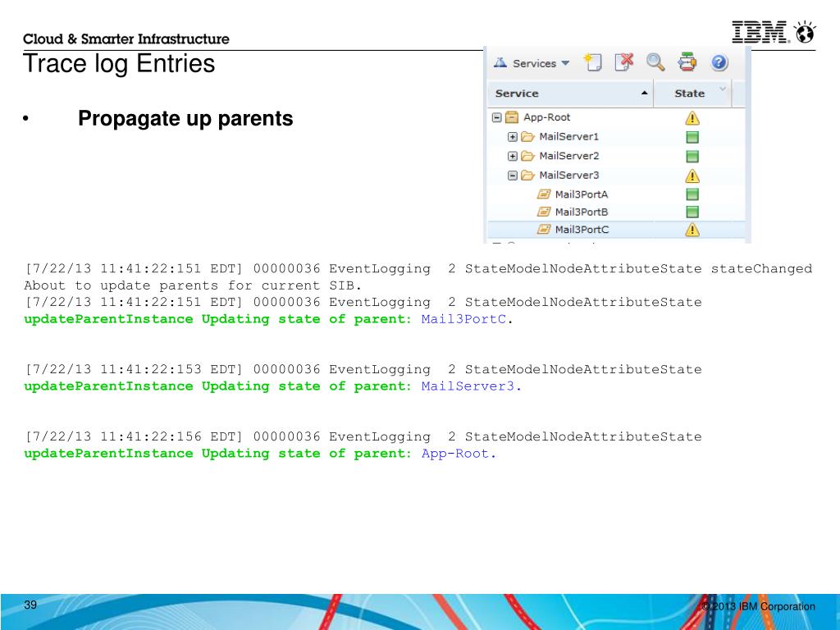Image resolution: width=840 pixels, height=630 pixels.
Task: Click Mail3PortC's yellow warning state icon
Action: coord(692,230)
